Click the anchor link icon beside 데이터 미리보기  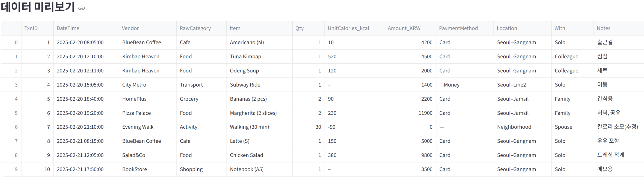tap(81, 9)
